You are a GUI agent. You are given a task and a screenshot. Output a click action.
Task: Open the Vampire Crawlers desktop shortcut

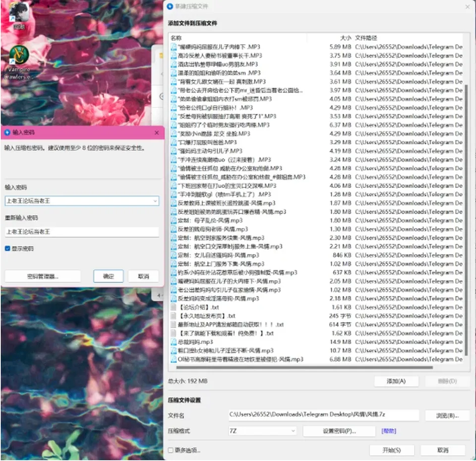tap(19, 62)
